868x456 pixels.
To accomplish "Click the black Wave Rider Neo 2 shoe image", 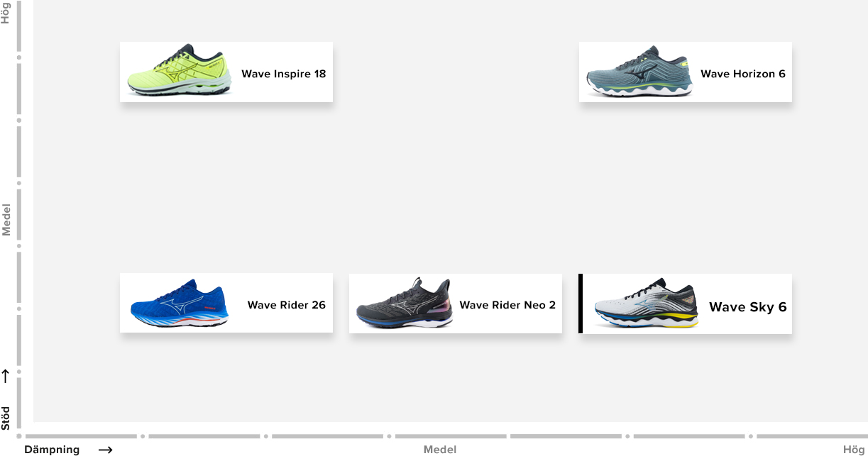I will click(x=405, y=303).
